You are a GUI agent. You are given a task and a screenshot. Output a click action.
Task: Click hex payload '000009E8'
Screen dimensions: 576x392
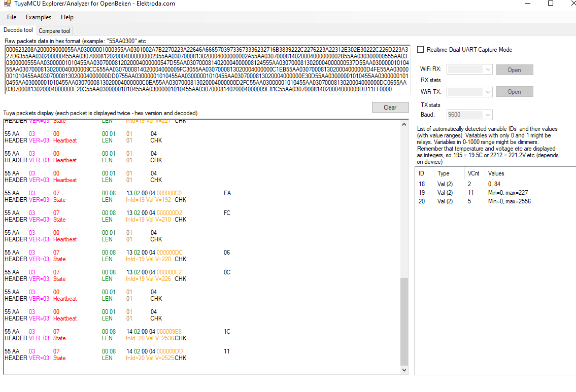169,332
